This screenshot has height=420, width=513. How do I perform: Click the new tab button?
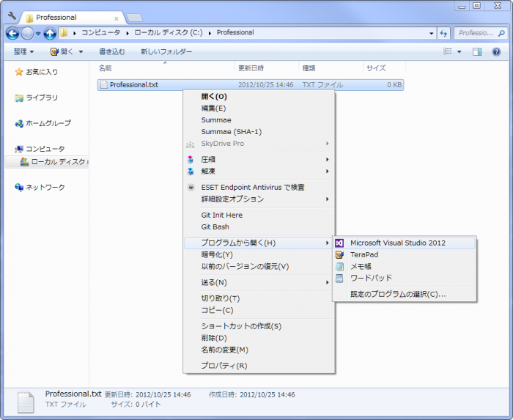pos(134,18)
